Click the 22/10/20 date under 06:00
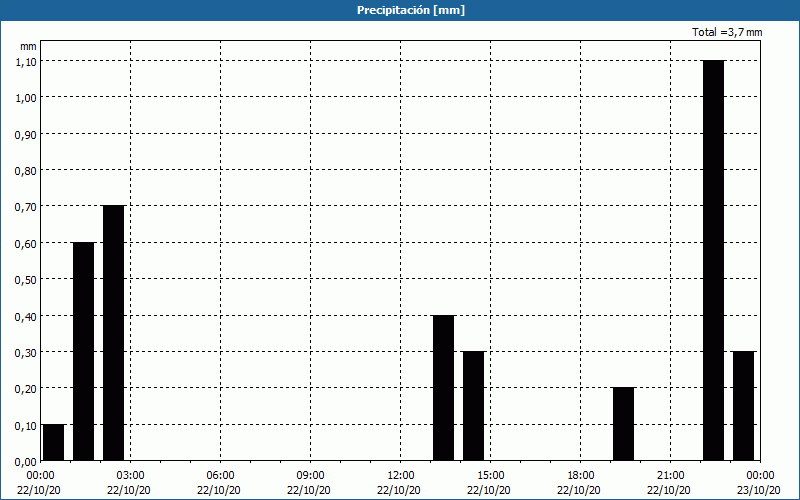 [x=219, y=490]
